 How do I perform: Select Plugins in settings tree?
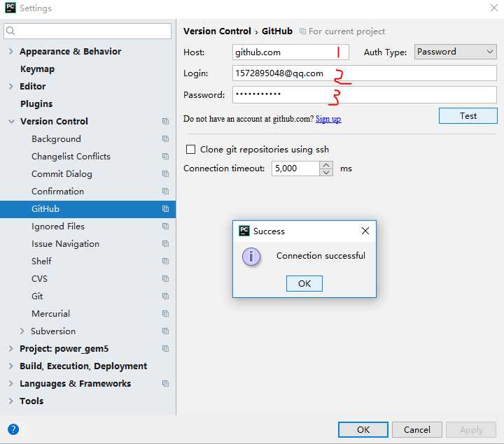(36, 104)
